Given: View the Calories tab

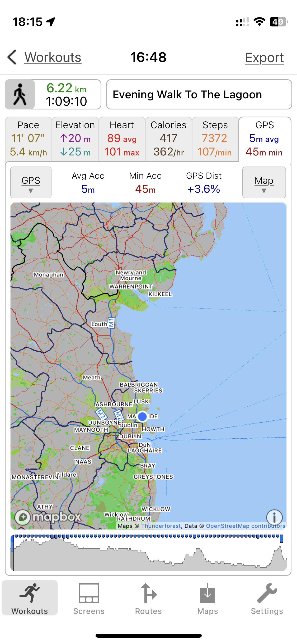Looking at the screenshot, I should tap(168, 139).
